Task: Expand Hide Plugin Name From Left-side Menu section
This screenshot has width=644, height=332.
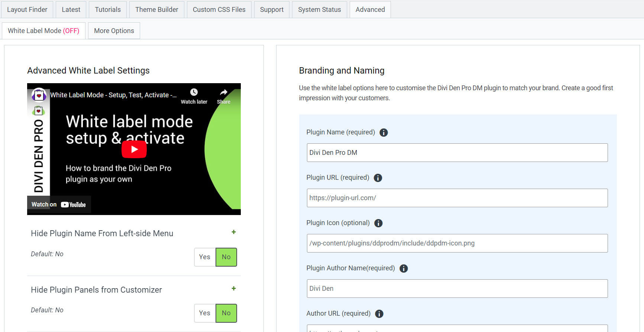Action: [234, 232]
